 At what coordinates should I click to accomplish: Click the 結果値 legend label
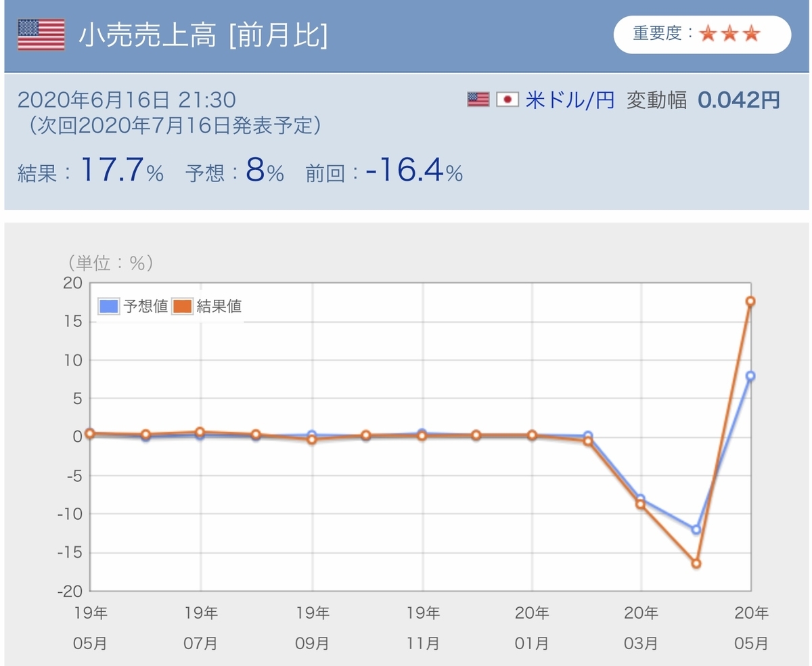point(219,306)
